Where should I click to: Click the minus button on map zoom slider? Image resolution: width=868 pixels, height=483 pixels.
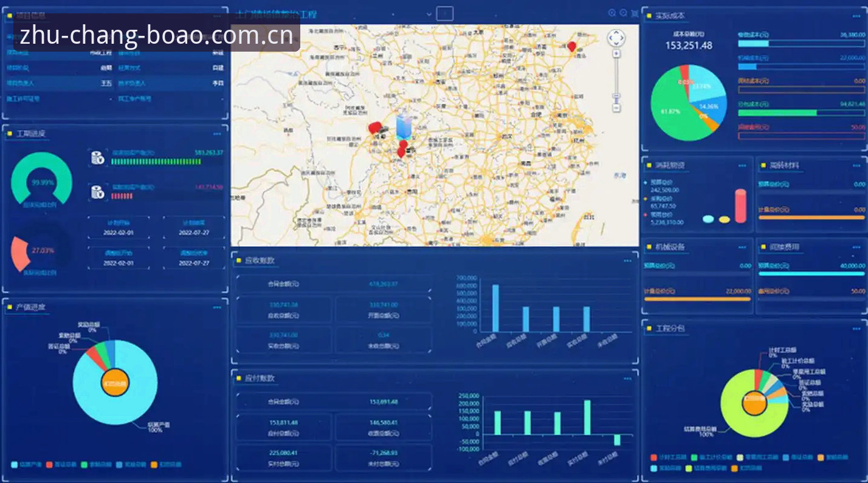coord(616,108)
